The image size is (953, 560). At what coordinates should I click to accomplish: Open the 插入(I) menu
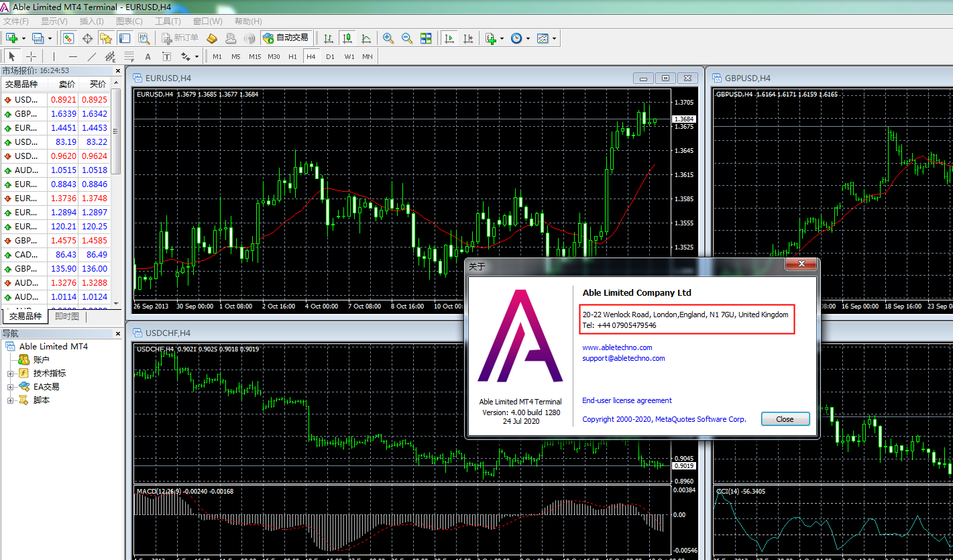(92, 21)
